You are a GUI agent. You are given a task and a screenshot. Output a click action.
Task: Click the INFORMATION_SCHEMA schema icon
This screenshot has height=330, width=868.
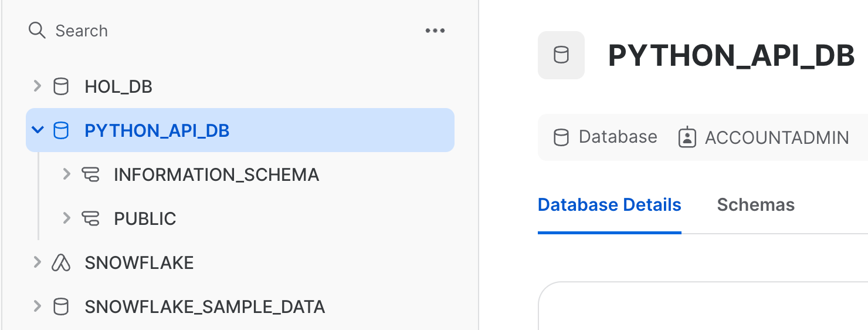(x=90, y=174)
